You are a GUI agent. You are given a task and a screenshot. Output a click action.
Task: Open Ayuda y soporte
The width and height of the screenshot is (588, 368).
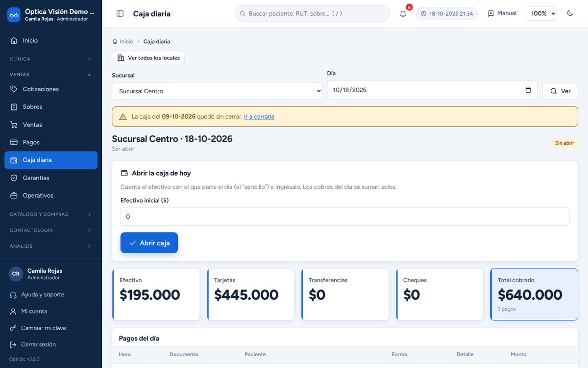tap(51, 295)
